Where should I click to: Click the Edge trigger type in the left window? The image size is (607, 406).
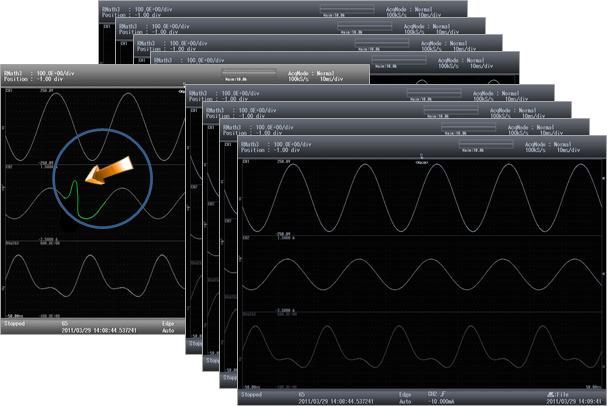coord(166,324)
